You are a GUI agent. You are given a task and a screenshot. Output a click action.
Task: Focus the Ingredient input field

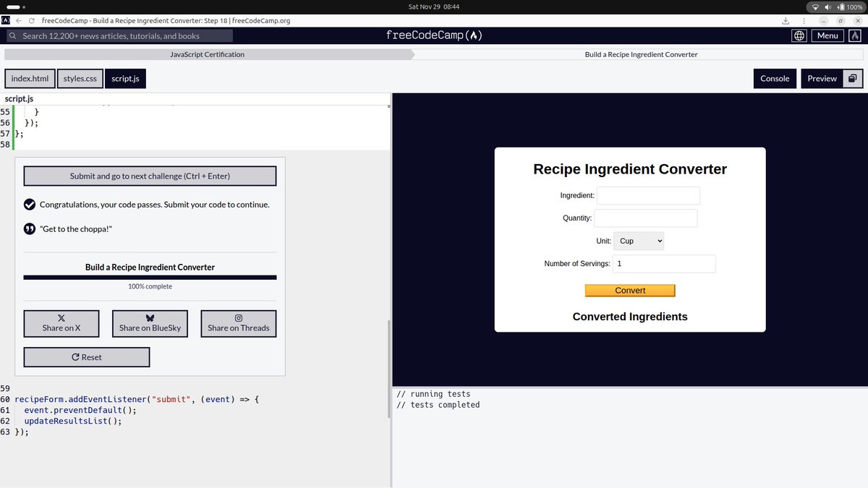point(648,195)
